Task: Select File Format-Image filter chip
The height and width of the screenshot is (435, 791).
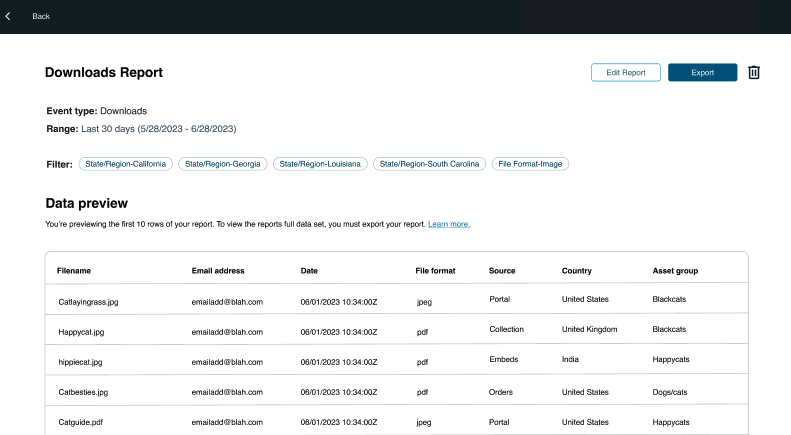Action: (x=530, y=164)
